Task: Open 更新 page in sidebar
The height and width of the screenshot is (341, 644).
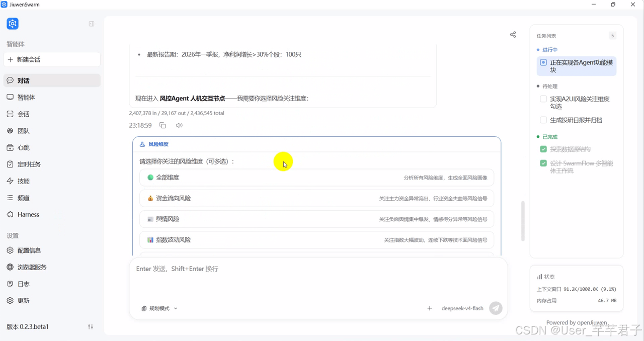Action: tap(52, 300)
